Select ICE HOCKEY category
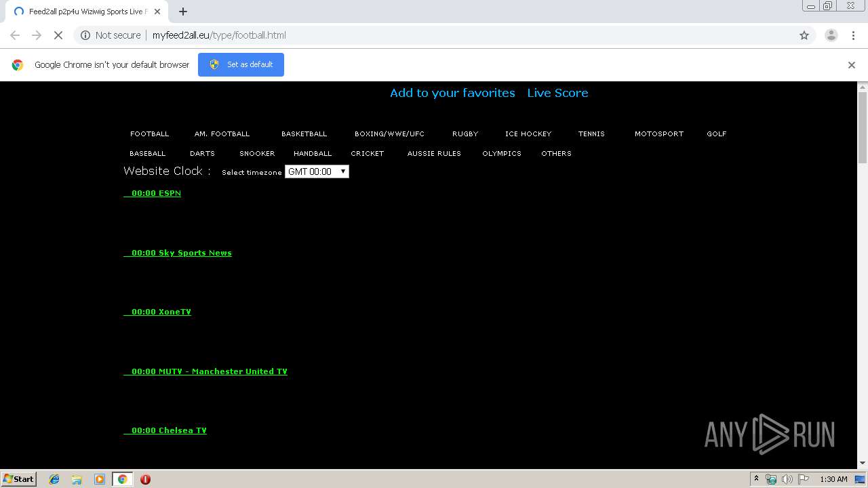This screenshot has width=868, height=488. pos(528,134)
